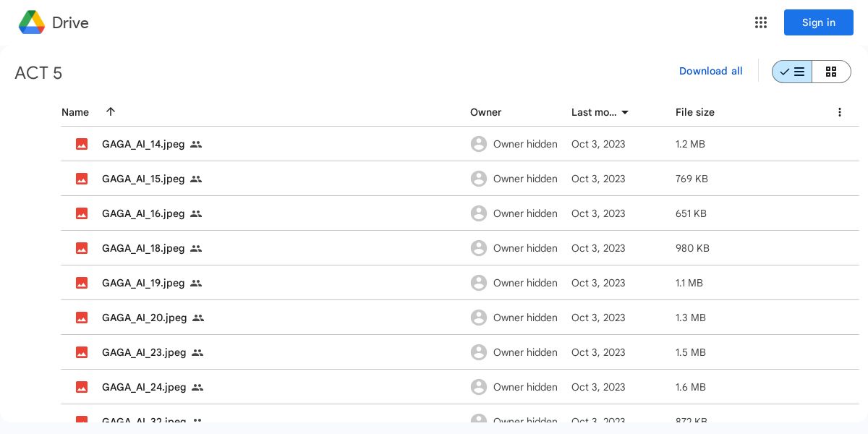This screenshot has width=868, height=434.
Task: Click the owner avatar icon in GAGA_AI_16.jpeg row
Action: click(x=478, y=213)
